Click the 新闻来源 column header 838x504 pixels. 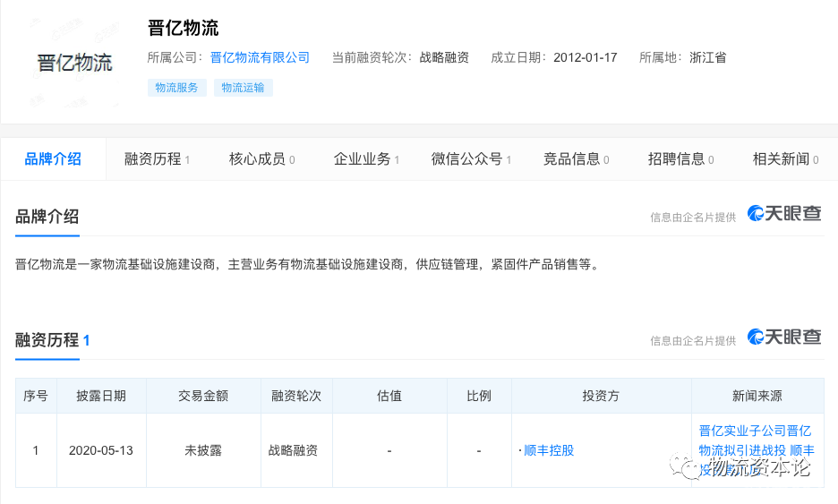757,396
